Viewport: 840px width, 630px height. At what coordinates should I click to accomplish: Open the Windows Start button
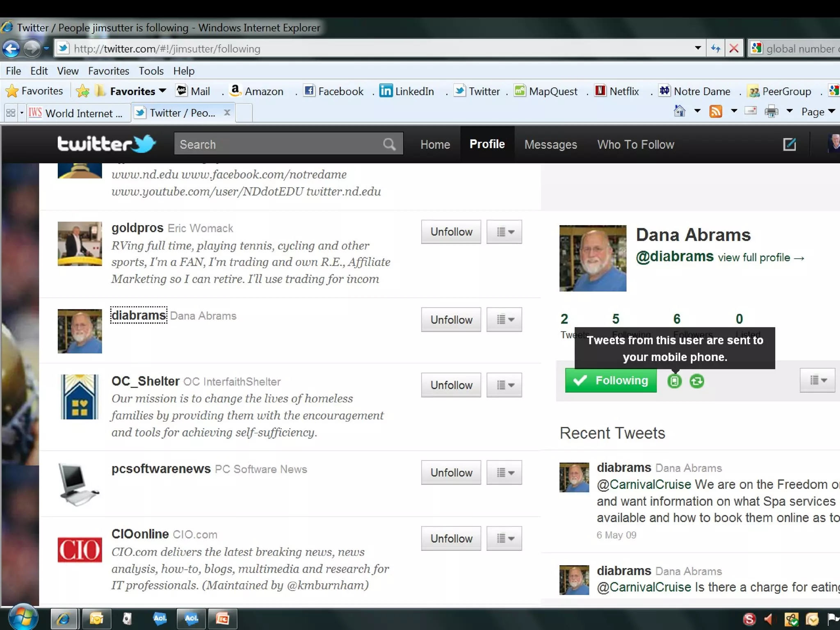23,617
